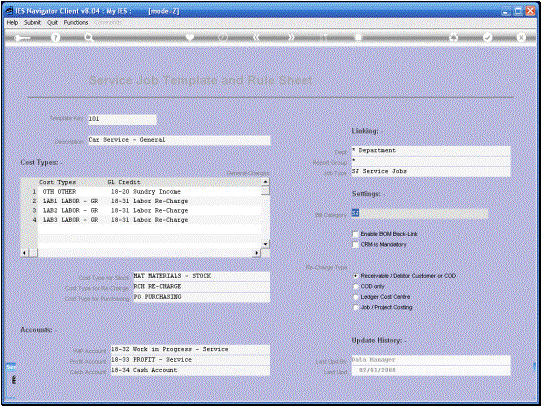Choose Ledger Cost Centre re-charge type
The image size is (541, 406).
pos(356,297)
